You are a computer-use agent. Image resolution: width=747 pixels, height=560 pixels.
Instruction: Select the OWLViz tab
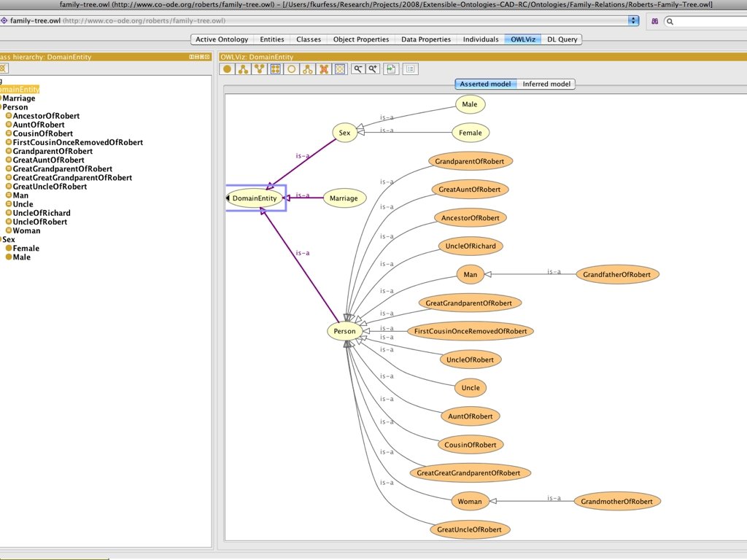tap(523, 39)
